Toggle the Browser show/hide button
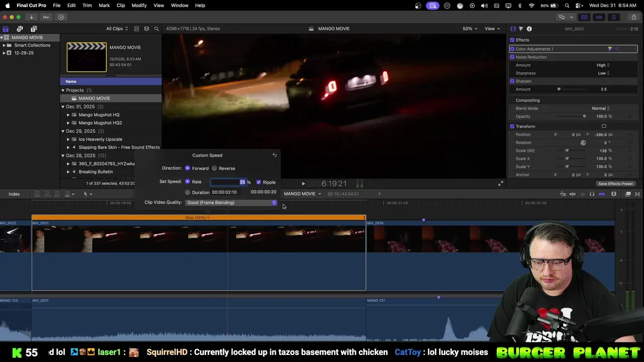 point(584,17)
